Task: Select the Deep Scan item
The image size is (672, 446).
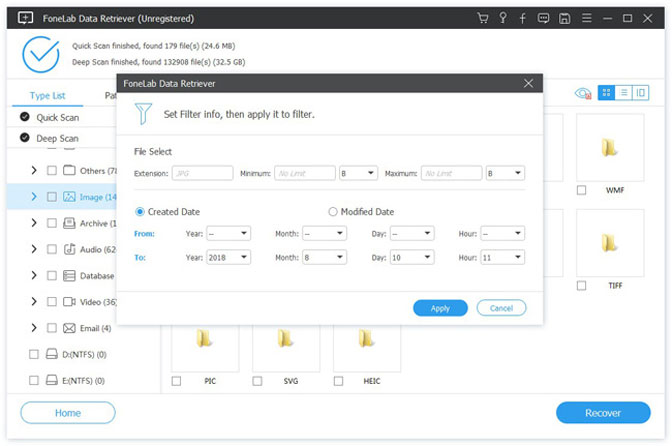Action: [57, 138]
